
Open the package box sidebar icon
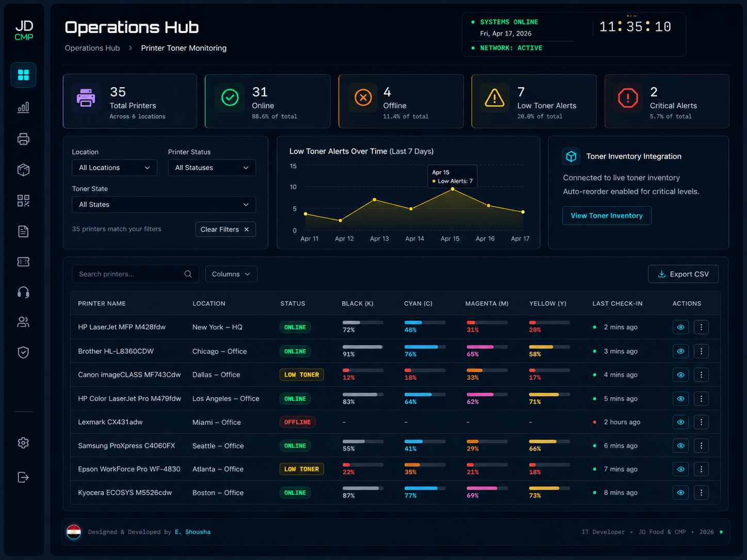23,170
